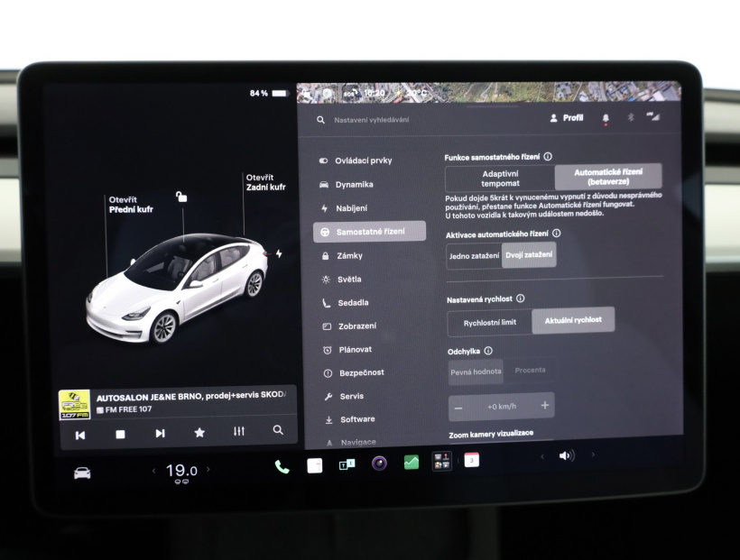The height and width of the screenshot is (560, 740).
Task: Tap the LTE signal strength icon
Action: click(652, 116)
